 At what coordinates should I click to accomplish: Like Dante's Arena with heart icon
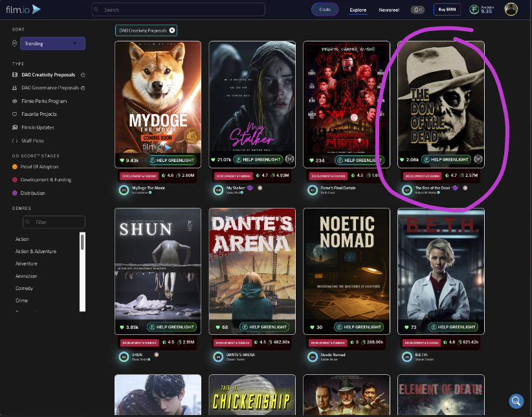(218, 328)
